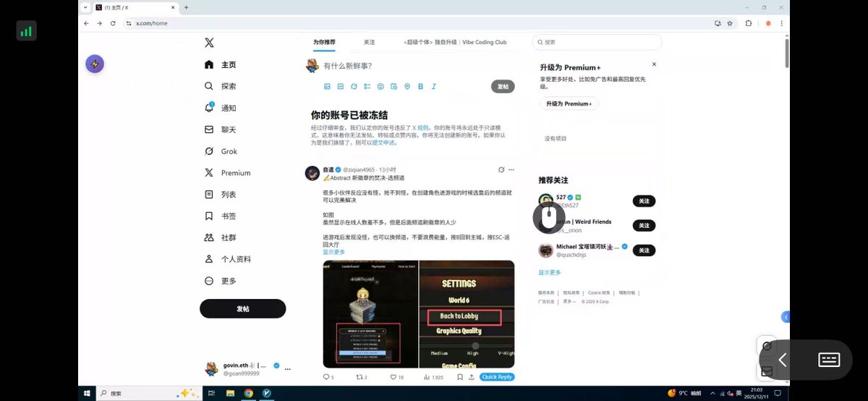Open Premium in the sidebar
Viewport: 868px width, 401px height.
coord(227,173)
